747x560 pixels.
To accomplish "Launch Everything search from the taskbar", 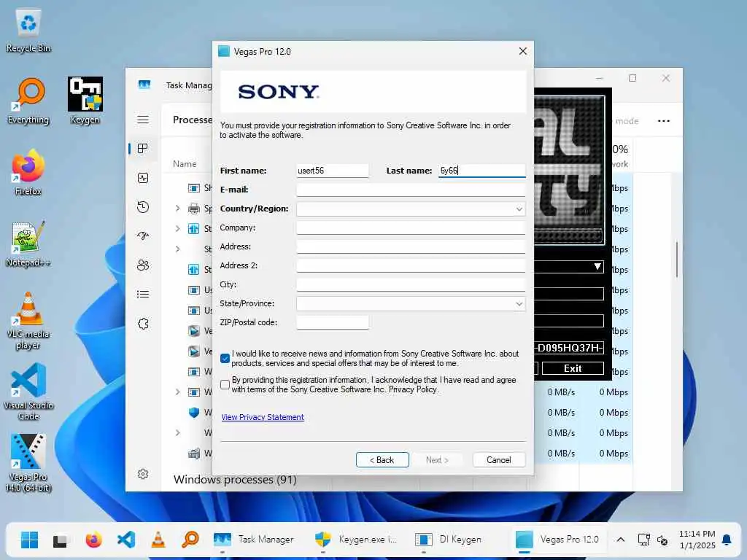I will [190, 540].
